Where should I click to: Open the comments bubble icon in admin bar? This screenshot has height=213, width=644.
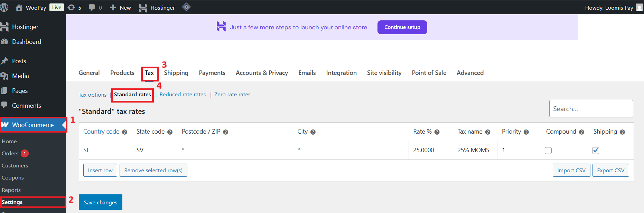[92, 8]
